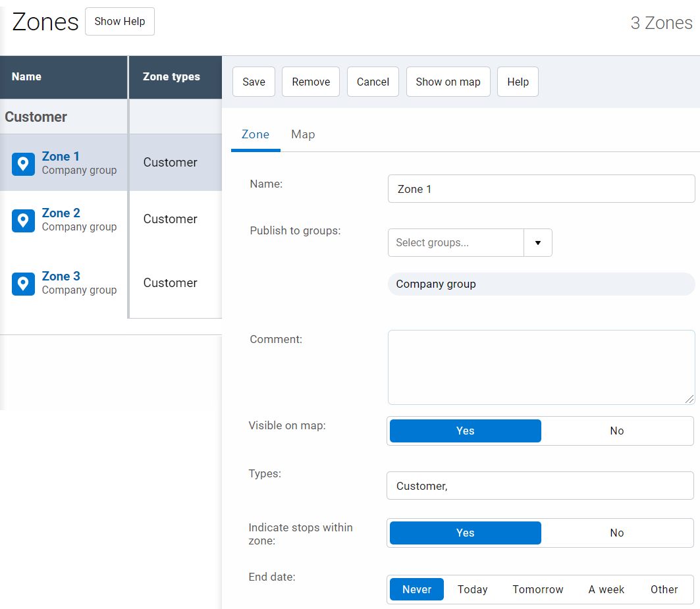Click Company group under Zone 2

pyautogui.click(x=80, y=227)
